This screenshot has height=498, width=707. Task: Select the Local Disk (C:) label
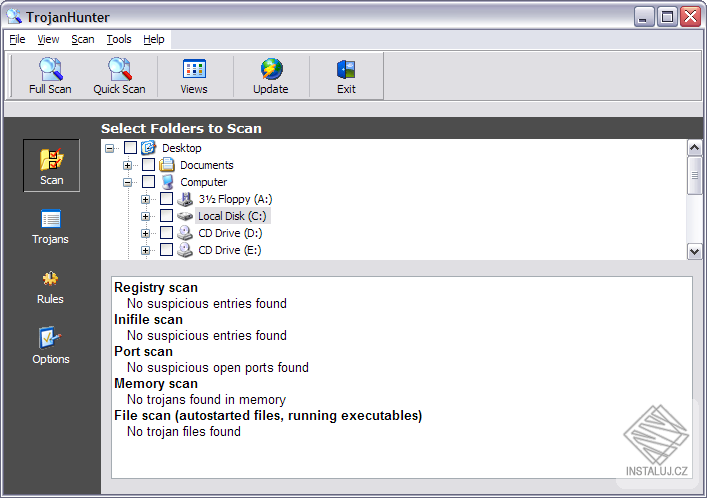[x=233, y=216]
